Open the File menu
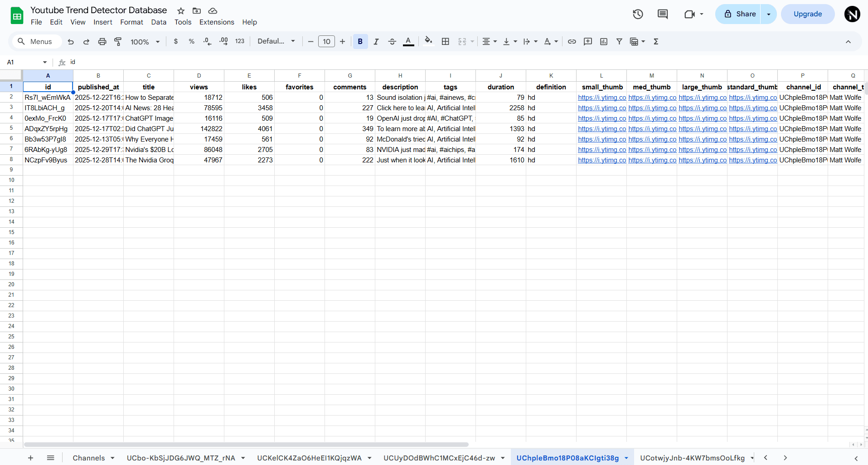The width and height of the screenshot is (868, 465). 36,22
